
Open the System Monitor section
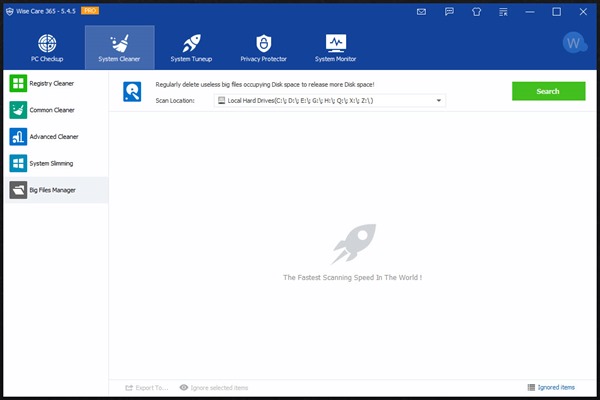coord(336,49)
